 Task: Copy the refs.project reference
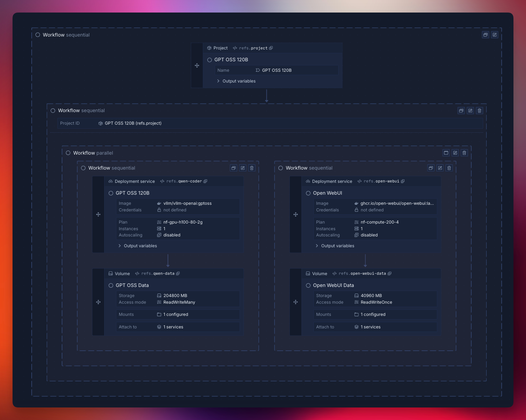click(271, 48)
